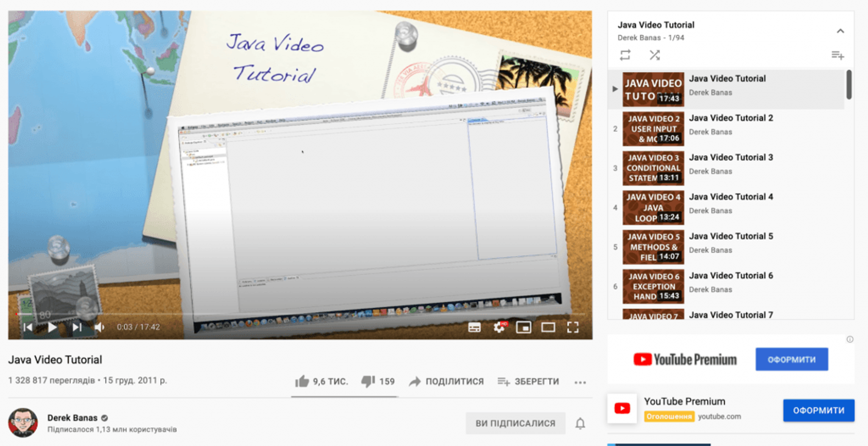Click the ПОДІЛИТИСЯ share button
The height and width of the screenshot is (446, 868).
click(x=446, y=382)
